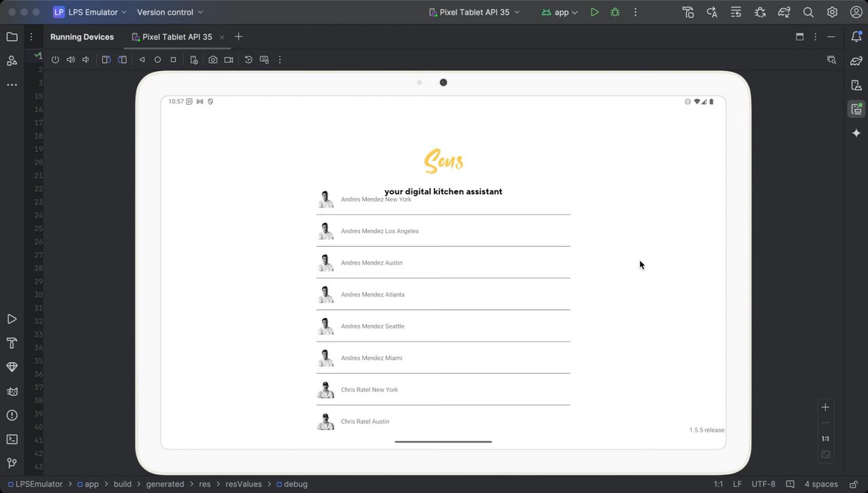
Task: Open the Running Devices sidebar icon
Action: pyautogui.click(x=856, y=109)
